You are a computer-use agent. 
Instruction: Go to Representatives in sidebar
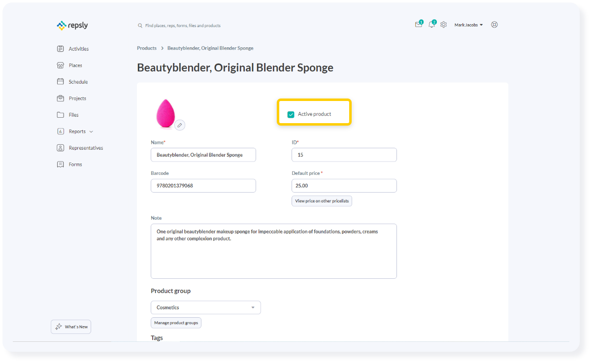point(86,148)
